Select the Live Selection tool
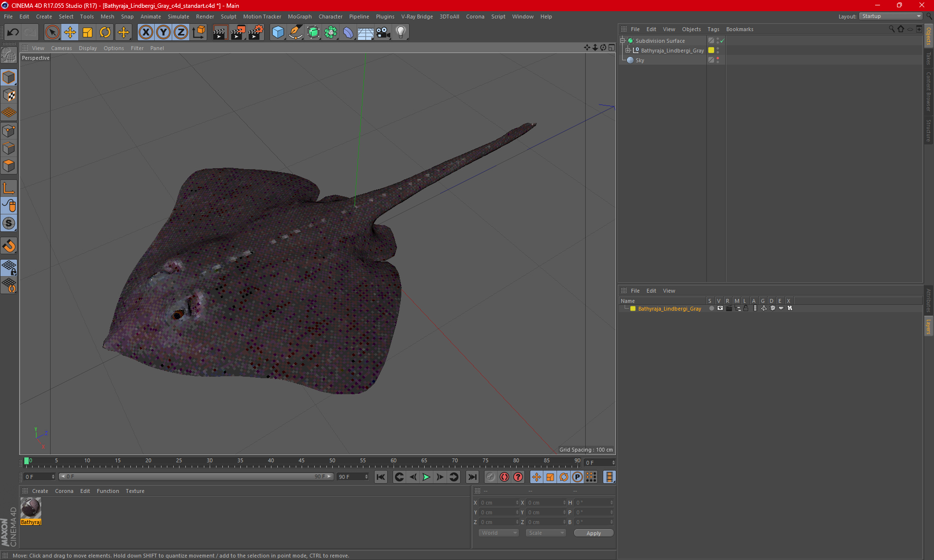Viewport: 934px width, 560px height. tap(52, 33)
